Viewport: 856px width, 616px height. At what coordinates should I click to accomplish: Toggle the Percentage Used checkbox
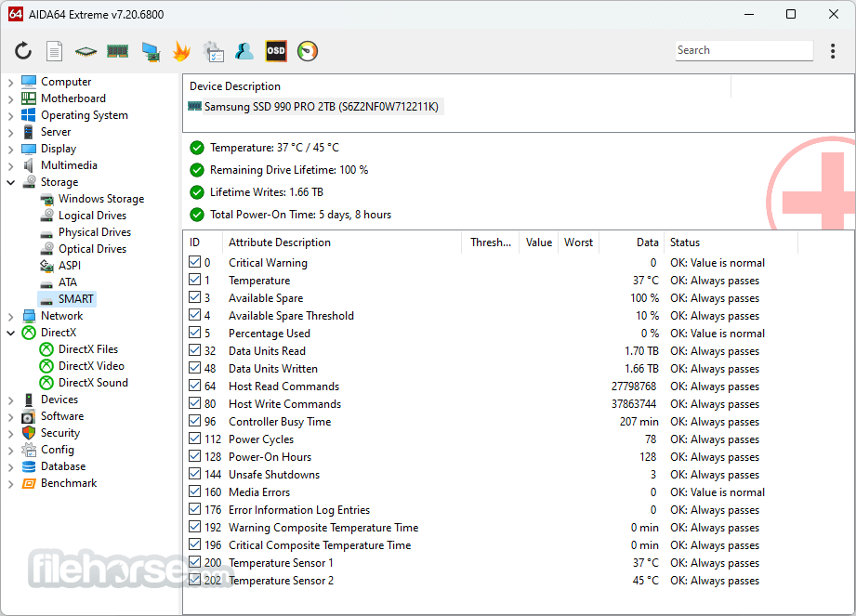coord(195,333)
